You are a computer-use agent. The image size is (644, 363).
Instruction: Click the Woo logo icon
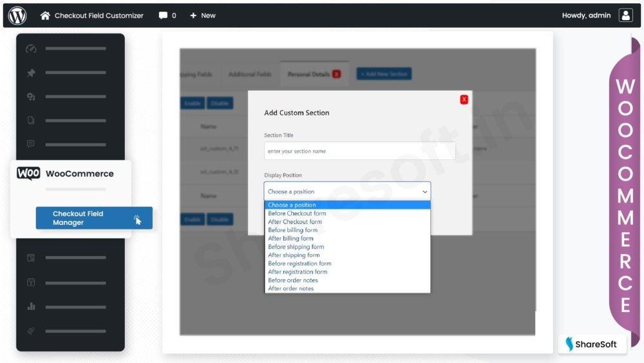(x=28, y=173)
